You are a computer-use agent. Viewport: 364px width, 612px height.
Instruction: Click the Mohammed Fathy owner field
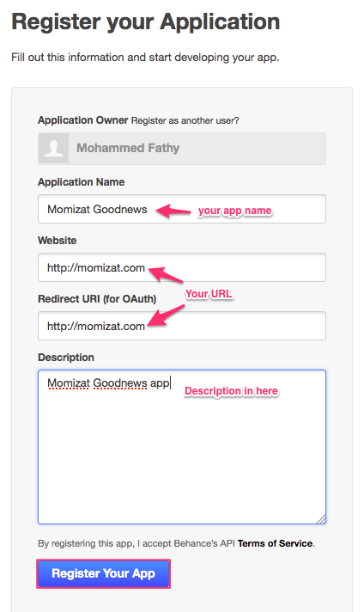(x=182, y=149)
